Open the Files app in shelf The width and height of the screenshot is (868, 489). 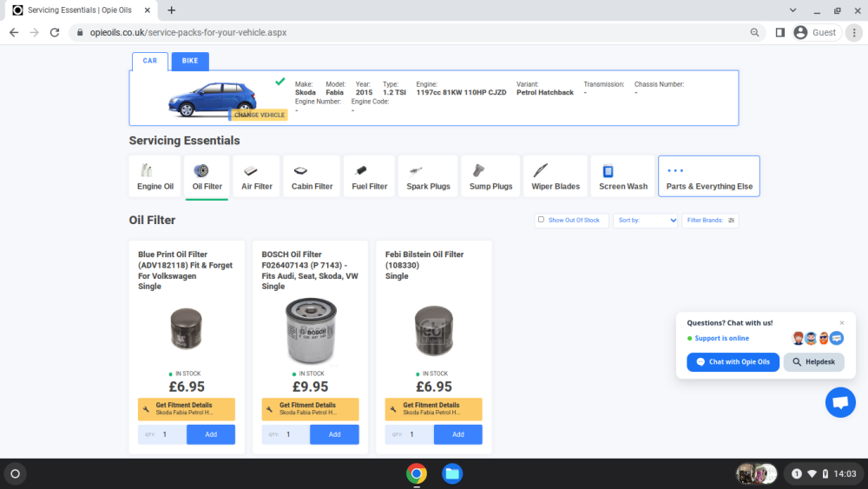tap(452, 473)
